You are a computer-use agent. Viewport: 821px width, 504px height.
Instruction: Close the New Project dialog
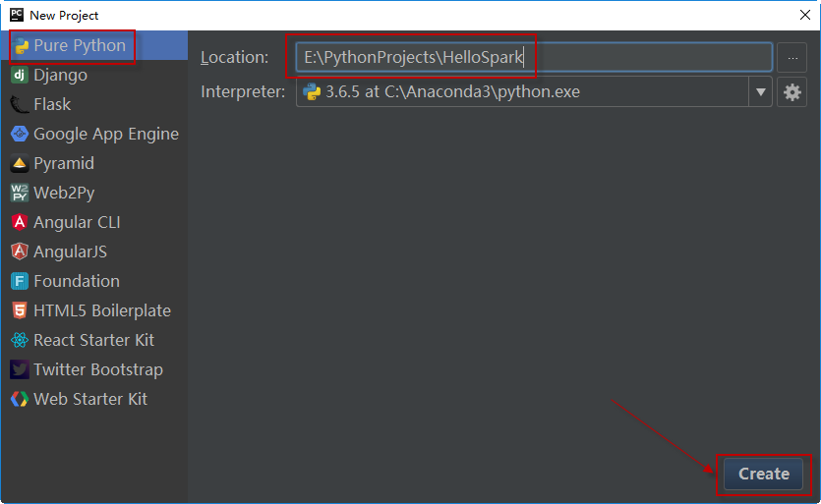tap(804, 15)
